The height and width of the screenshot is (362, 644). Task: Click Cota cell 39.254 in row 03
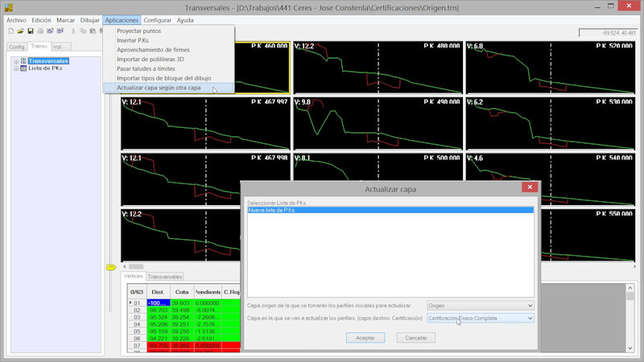[182, 317]
